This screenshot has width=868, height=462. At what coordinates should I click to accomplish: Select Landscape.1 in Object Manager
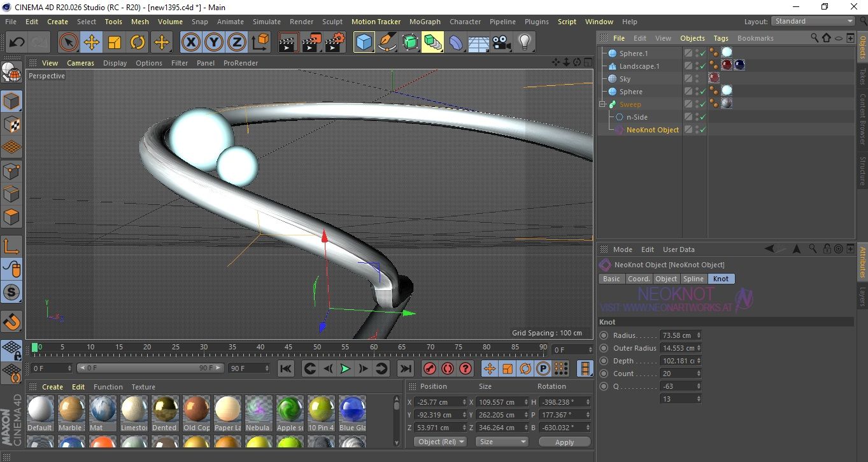point(639,66)
